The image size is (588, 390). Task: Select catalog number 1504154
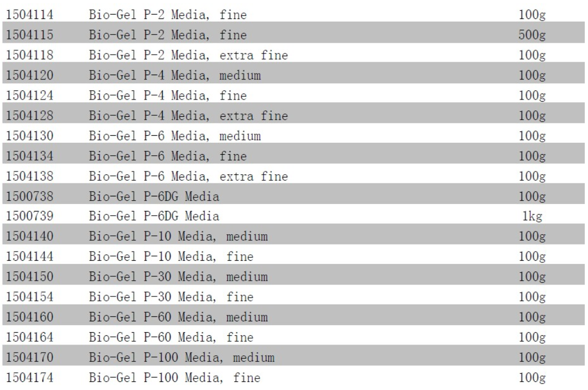(30, 297)
